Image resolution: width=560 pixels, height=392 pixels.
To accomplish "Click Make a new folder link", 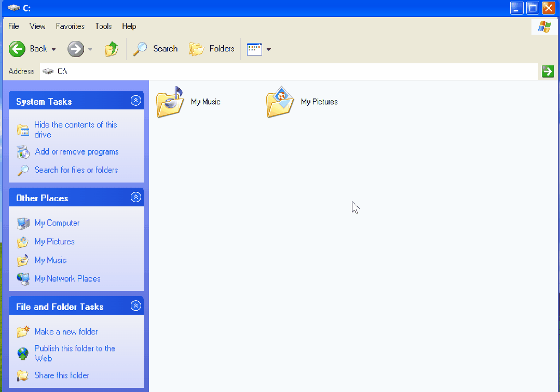I will click(x=66, y=331).
